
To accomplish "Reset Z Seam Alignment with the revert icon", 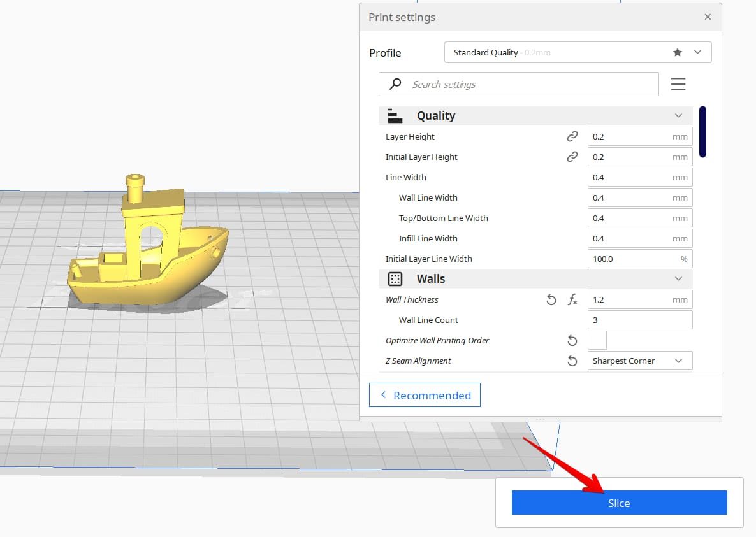I will [x=572, y=361].
